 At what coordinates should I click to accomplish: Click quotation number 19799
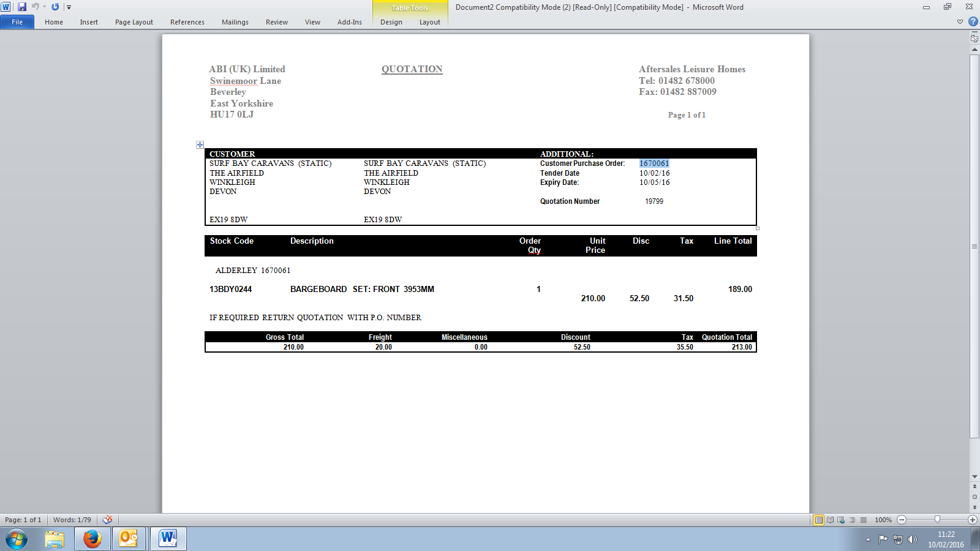[x=654, y=201]
